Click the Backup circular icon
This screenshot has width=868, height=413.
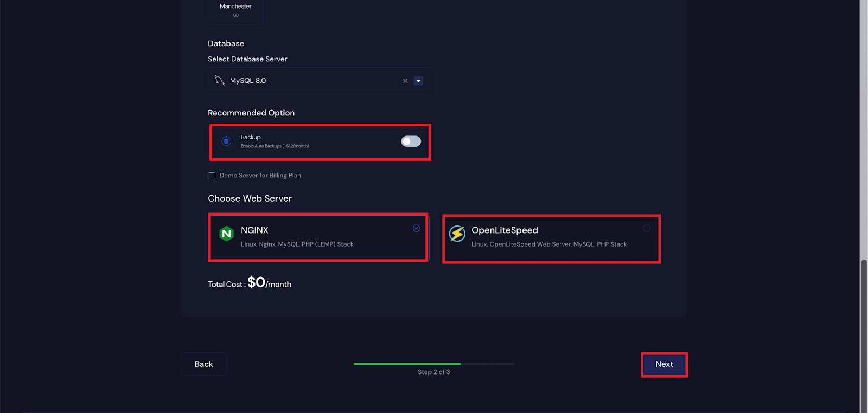point(226,141)
